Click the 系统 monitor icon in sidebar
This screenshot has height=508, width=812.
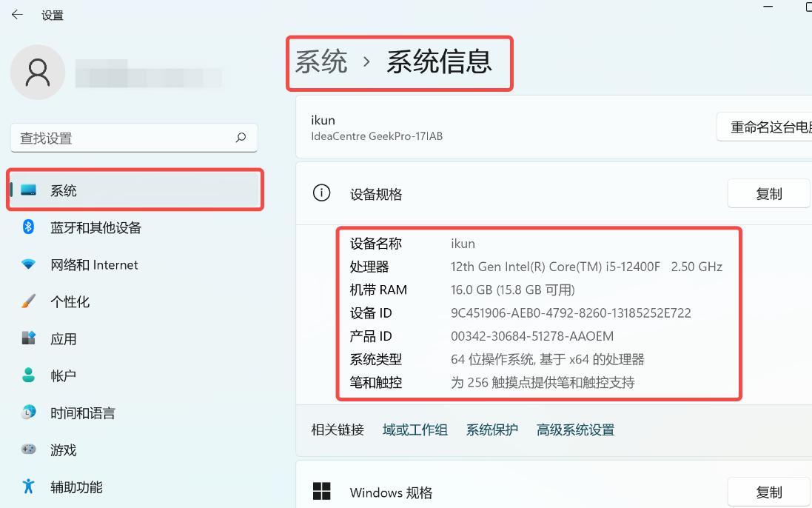(x=28, y=190)
